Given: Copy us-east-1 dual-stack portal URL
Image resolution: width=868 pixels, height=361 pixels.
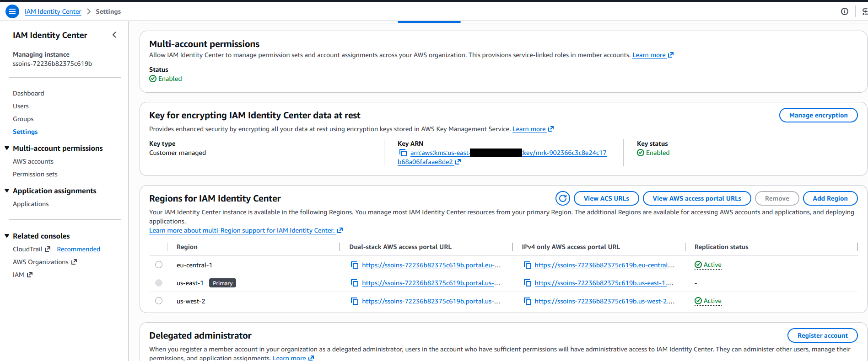Looking at the screenshot, I should 355,283.
